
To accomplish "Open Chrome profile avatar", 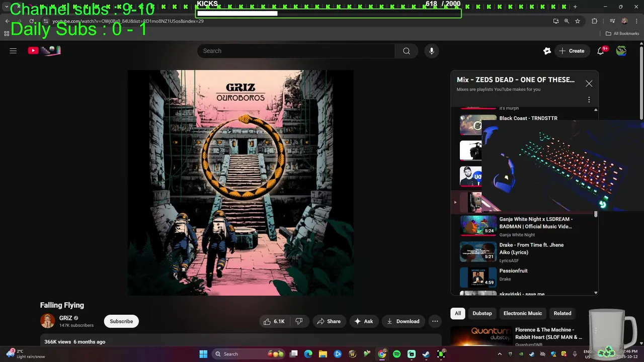I will coord(624,21).
